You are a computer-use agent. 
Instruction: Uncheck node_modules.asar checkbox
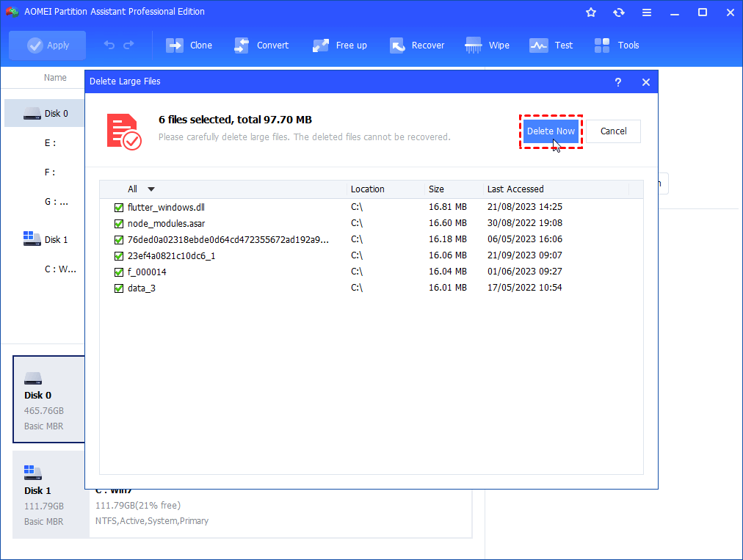click(x=119, y=224)
